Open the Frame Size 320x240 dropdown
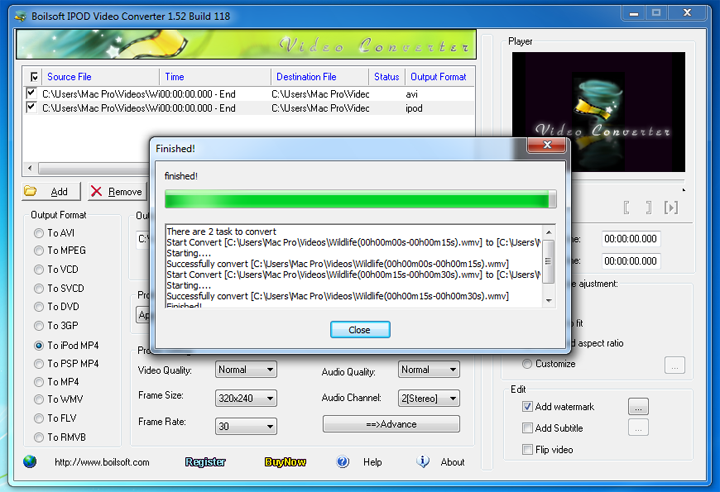This screenshot has height=492, width=720. coord(246,398)
